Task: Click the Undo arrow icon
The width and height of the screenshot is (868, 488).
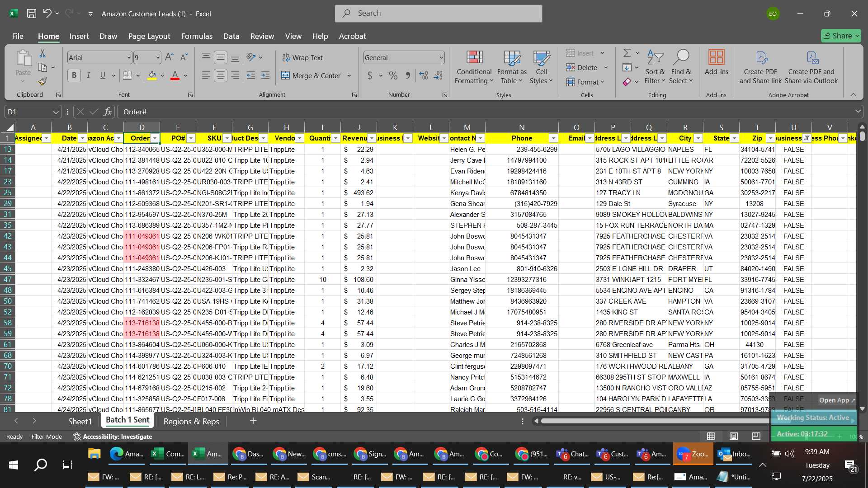Action: click(47, 14)
